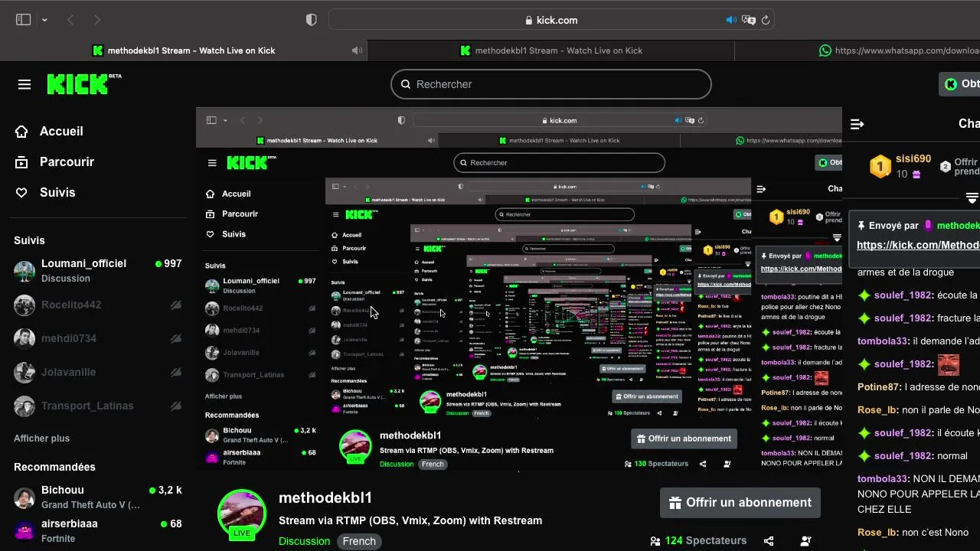Go to Accueil in the outer Kick sidebar

coord(49,132)
